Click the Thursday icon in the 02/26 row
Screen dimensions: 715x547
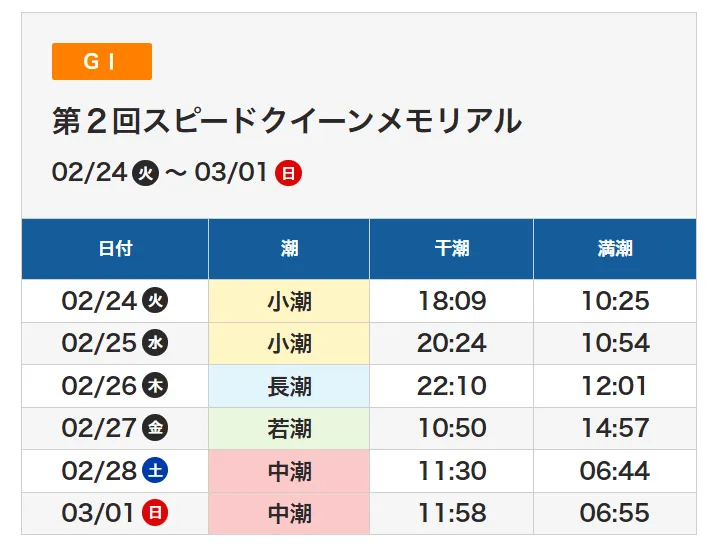coord(155,386)
